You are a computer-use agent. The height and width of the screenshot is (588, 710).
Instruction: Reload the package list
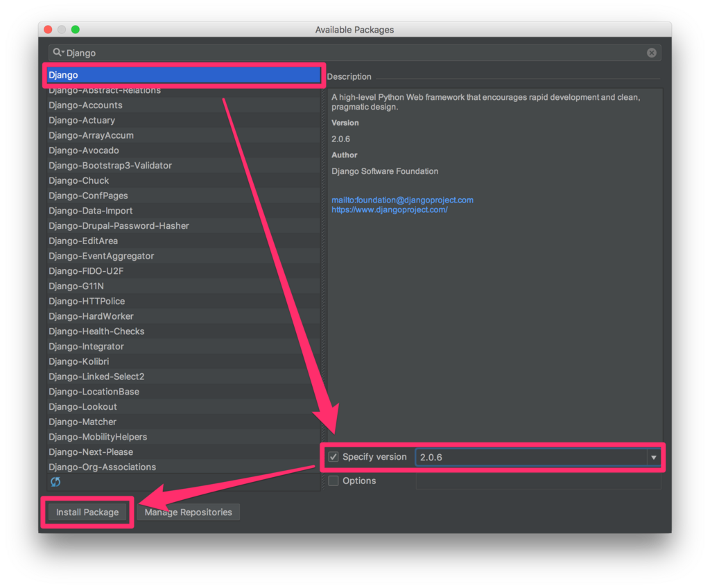click(x=55, y=481)
